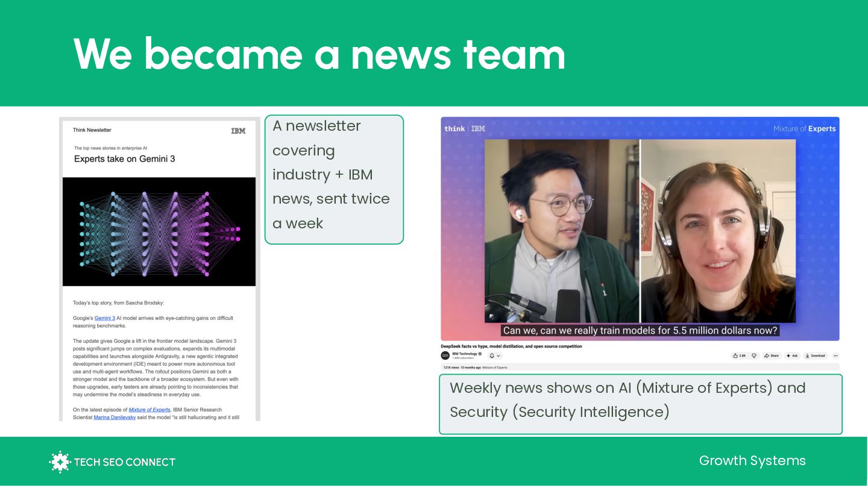
Task: Click the Download button under the video
Action: point(815,355)
